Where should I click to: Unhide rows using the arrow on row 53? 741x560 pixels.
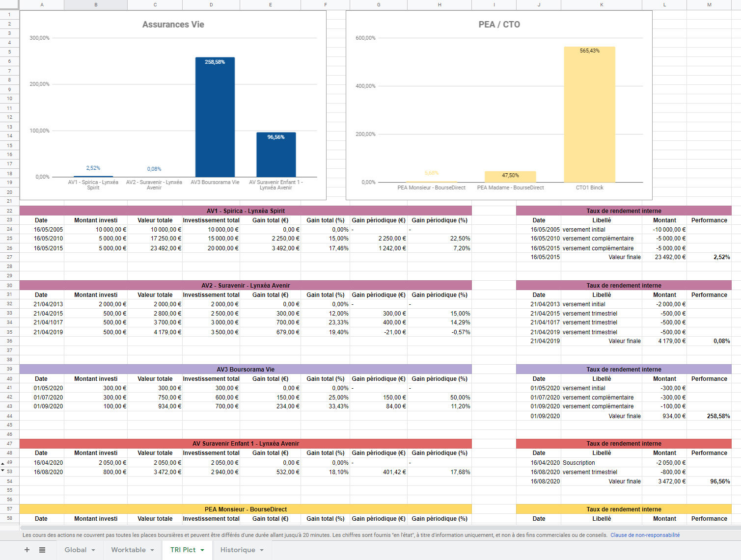pos(3,470)
